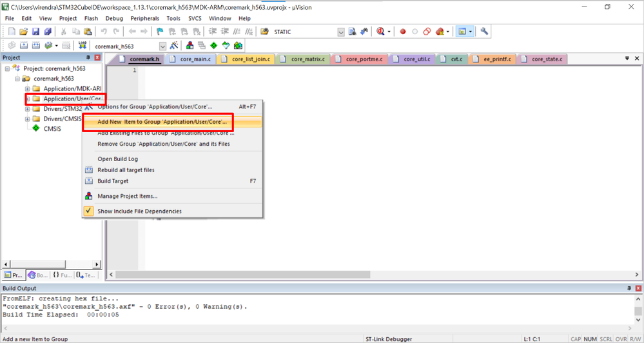This screenshot has height=343, width=644.
Task: Insert a breakpoint with the red dot icon
Action: (403, 32)
